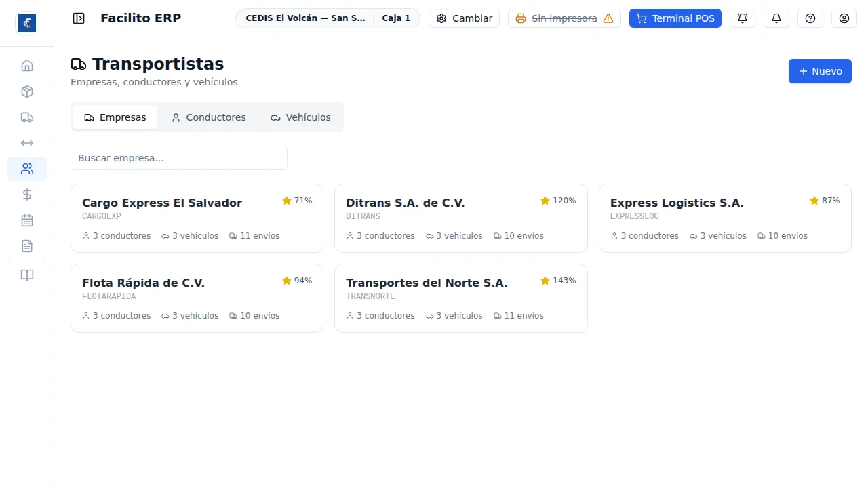The width and height of the screenshot is (868, 488).
Task: Open the dollar sign icon in sidebar
Action: (27, 195)
